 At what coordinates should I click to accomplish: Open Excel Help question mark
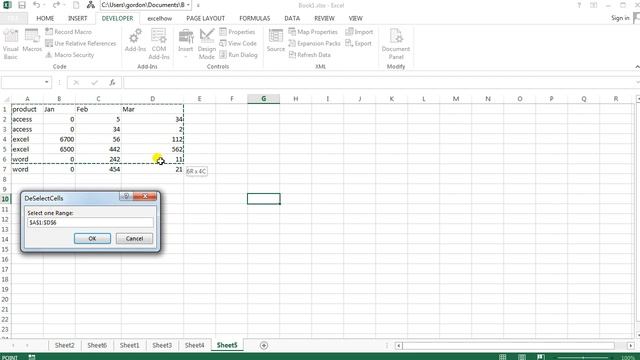coord(579,5)
